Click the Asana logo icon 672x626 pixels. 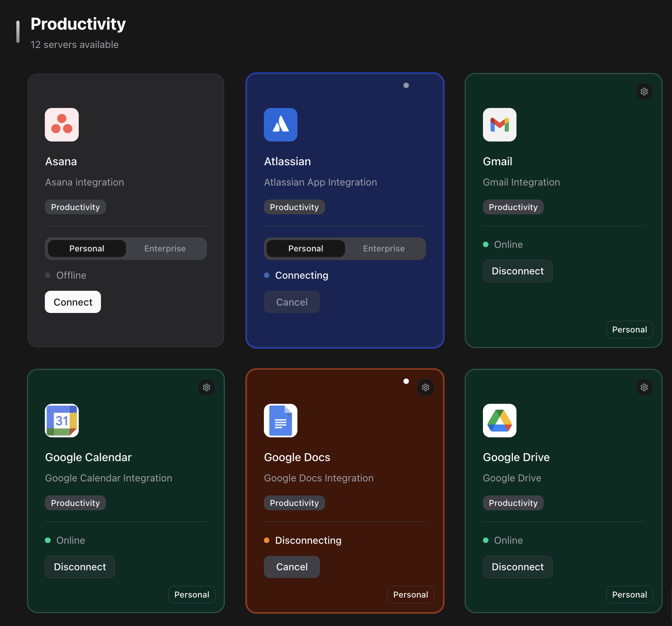(62, 125)
